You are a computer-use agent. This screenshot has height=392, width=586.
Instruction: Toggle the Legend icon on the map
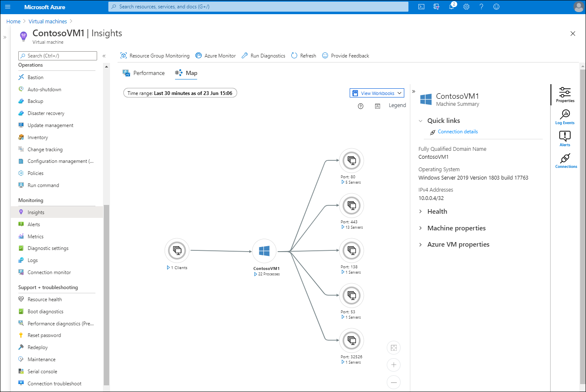[x=377, y=106]
